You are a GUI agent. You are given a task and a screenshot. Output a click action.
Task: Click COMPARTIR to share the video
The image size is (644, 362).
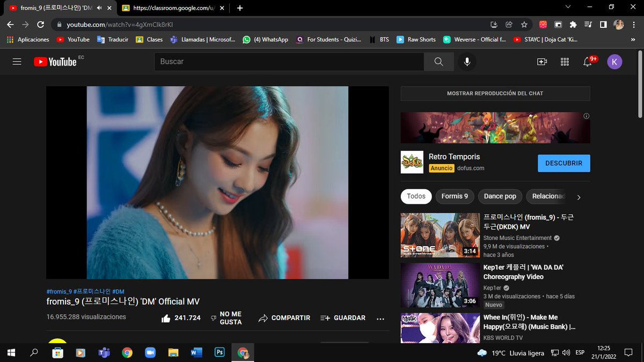tap(284, 318)
